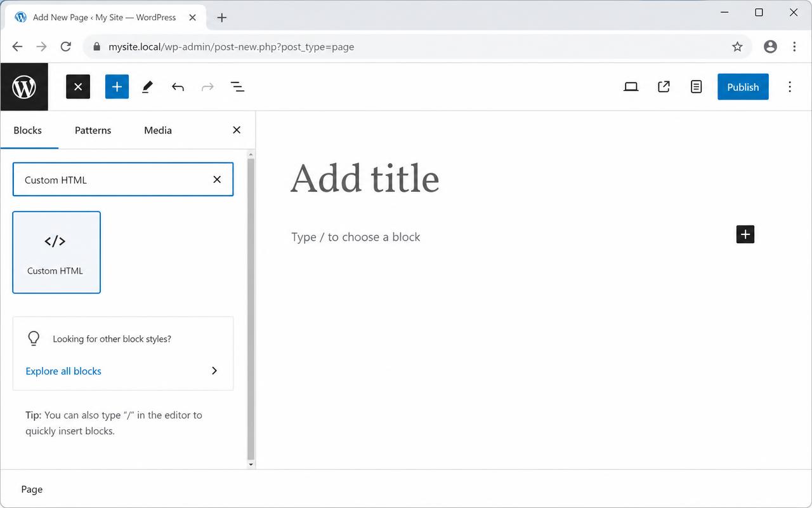Undo the last editor change
The width and height of the screenshot is (812, 508).
(x=178, y=87)
